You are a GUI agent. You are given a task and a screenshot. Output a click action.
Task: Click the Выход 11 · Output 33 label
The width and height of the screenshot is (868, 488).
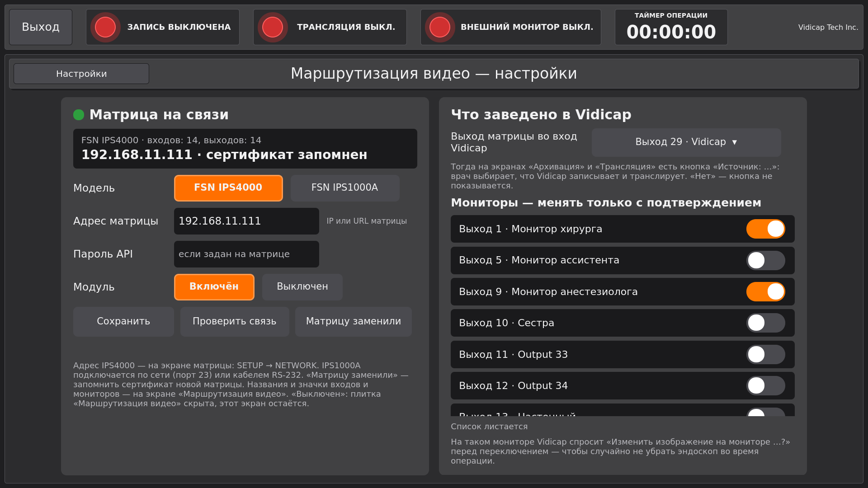513,355
